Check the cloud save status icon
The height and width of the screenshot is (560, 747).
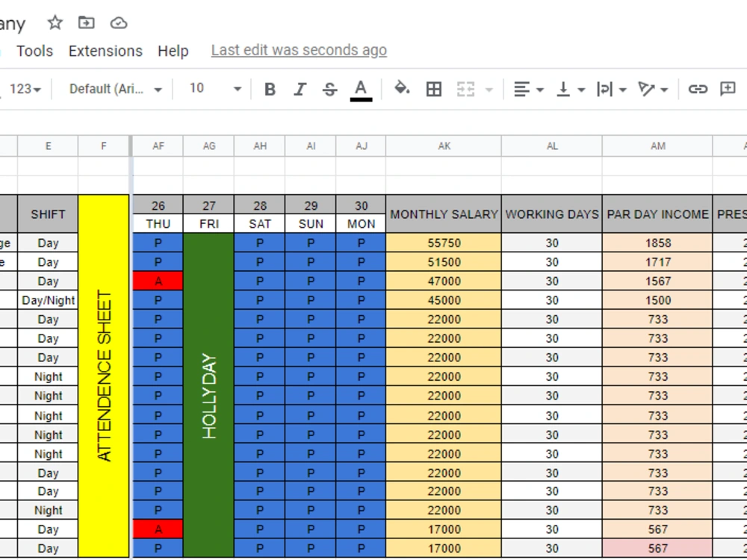pos(119,22)
